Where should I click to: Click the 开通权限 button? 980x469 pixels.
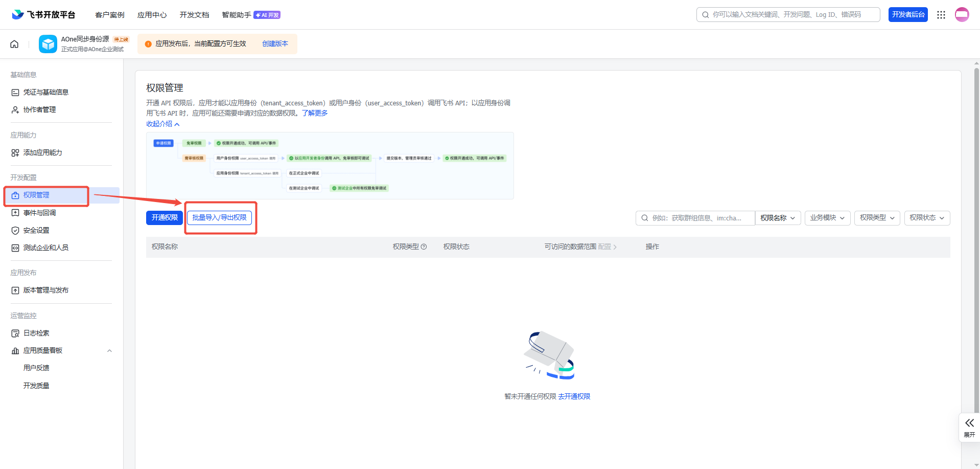click(165, 218)
